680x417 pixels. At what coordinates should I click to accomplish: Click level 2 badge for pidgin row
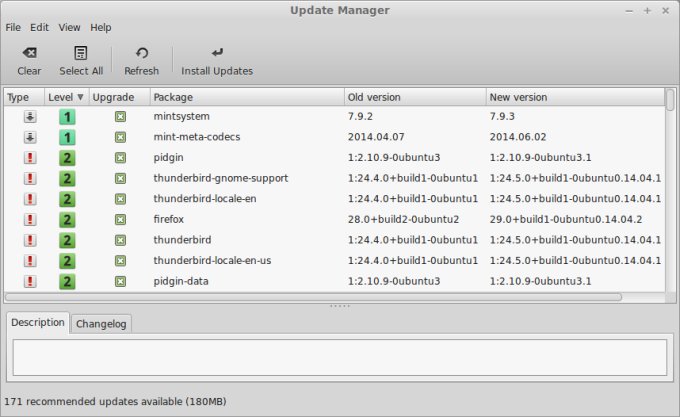pos(67,158)
